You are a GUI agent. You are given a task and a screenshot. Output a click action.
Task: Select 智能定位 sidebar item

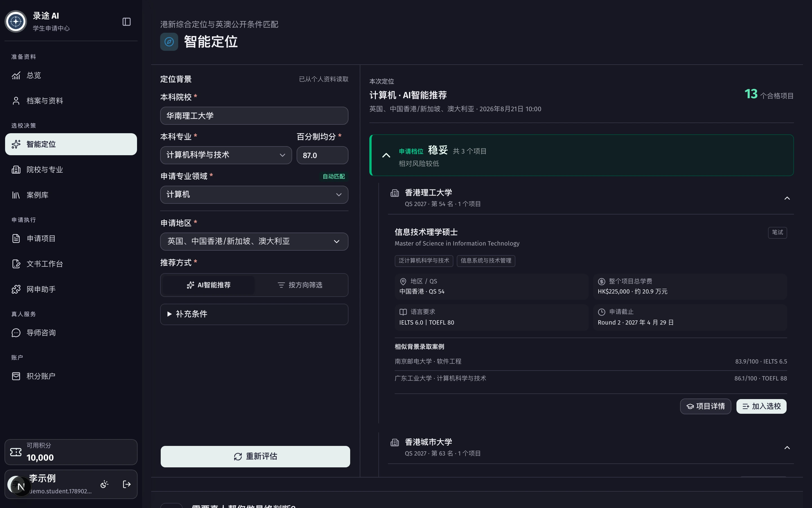click(71, 144)
